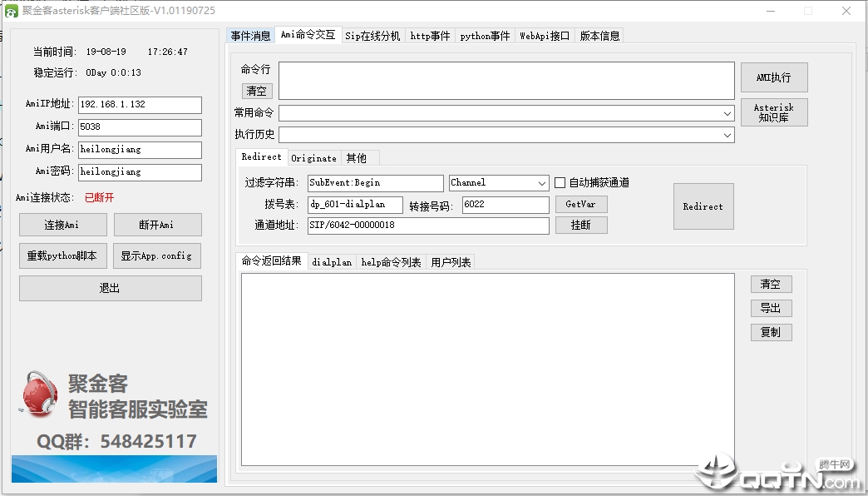The height and width of the screenshot is (496, 868).
Task: Select the Ami命令交互 tab
Action: (308, 35)
